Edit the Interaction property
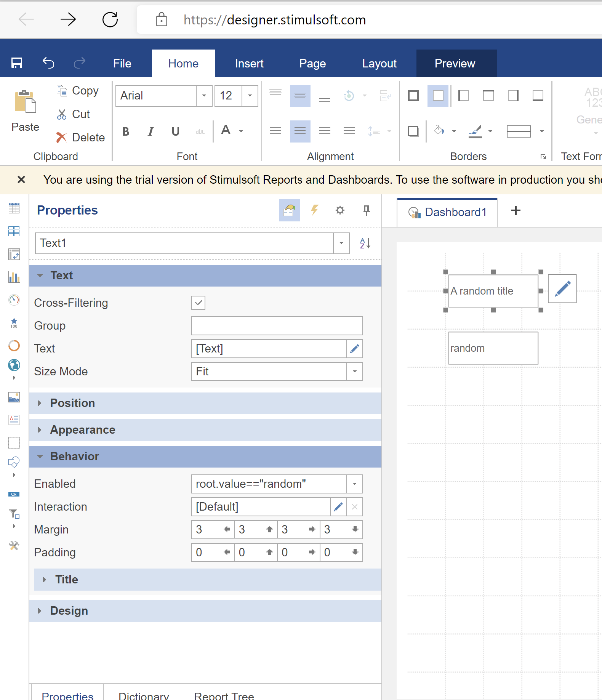 tap(338, 507)
